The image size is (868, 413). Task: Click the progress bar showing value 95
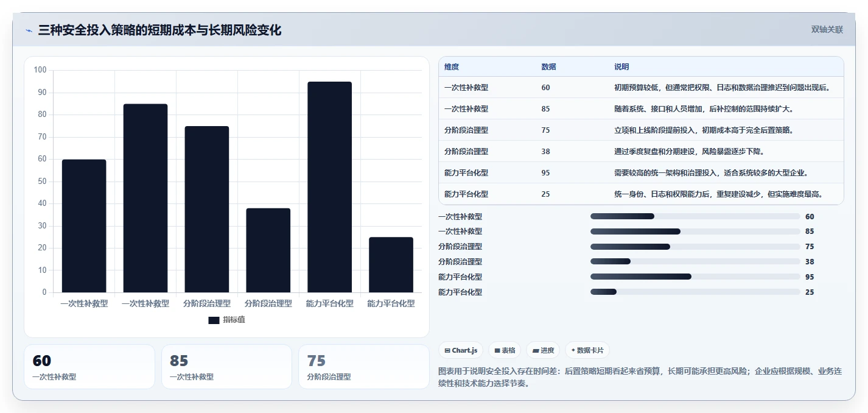click(695, 277)
